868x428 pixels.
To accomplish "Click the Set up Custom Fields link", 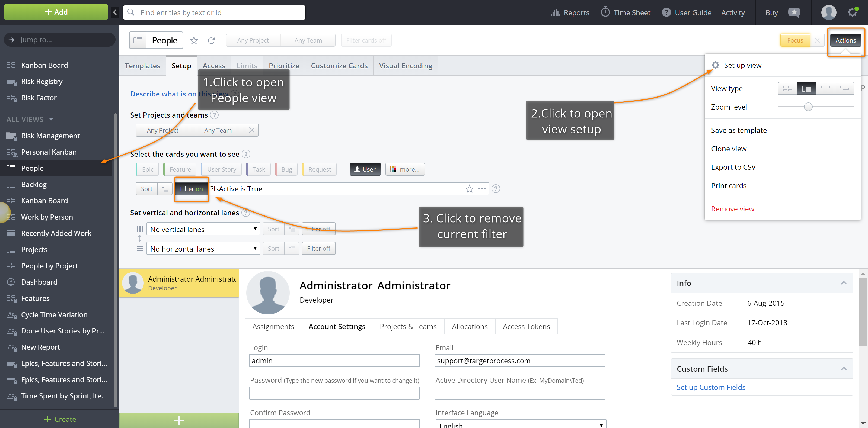I will [711, 387].
